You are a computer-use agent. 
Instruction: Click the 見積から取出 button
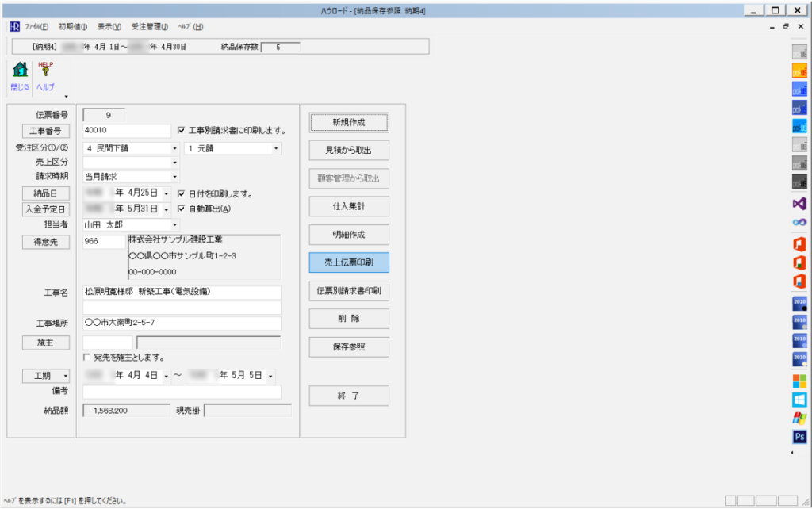pos(349,151)
